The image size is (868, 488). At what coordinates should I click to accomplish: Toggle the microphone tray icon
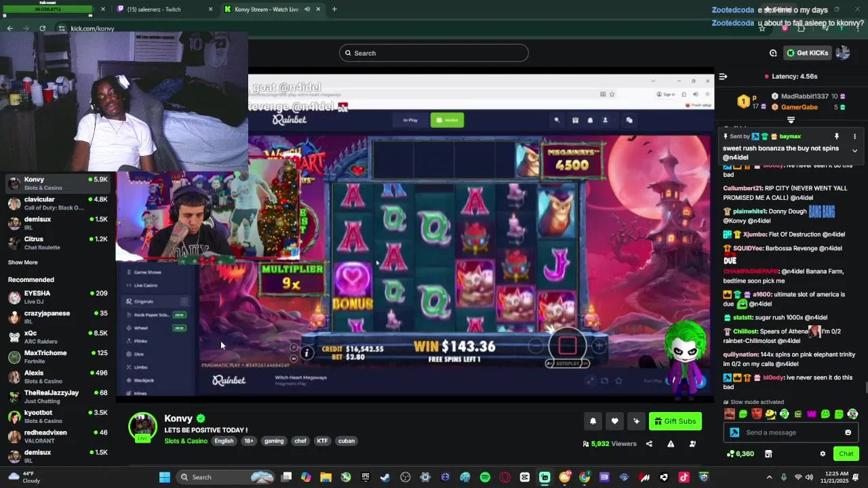pos(784,477)
